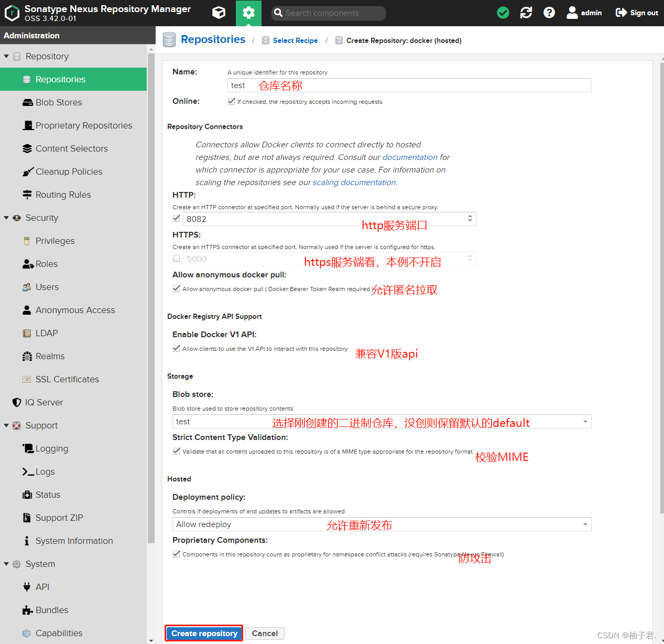Disable Allow anonymous docker pull

177,288
